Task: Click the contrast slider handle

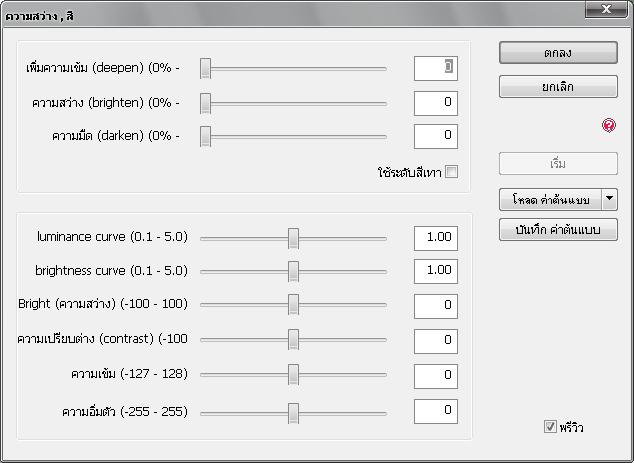Action: click(x=294, y=340)
